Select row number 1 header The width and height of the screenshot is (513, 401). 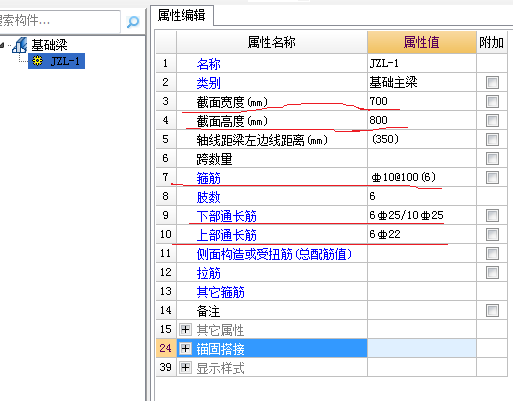166,63
